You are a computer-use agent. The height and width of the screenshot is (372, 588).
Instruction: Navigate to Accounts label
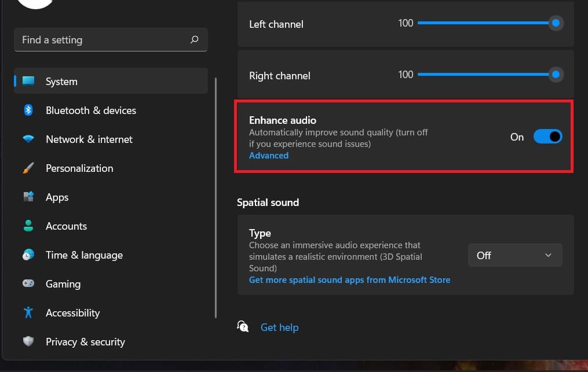tap(67, 226)
